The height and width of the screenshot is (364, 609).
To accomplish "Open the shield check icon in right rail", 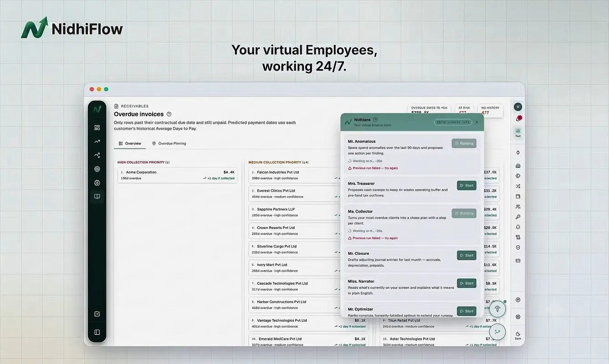I will click(x=518, y=248).
